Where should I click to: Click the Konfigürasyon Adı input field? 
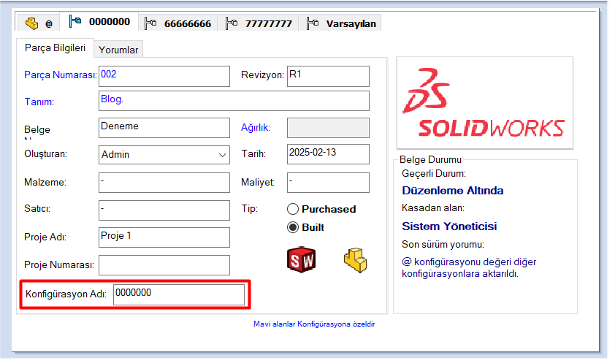pos(179,295)
